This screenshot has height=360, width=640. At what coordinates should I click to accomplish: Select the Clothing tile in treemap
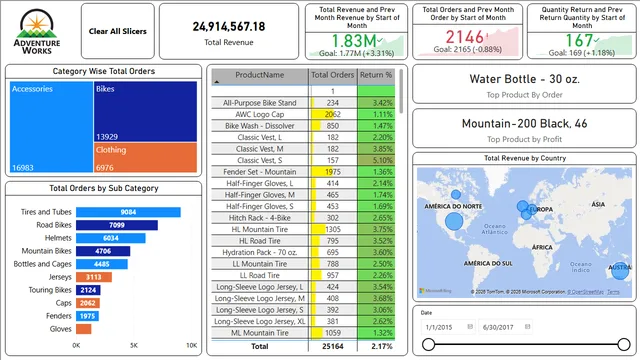(x=145, y=158)
